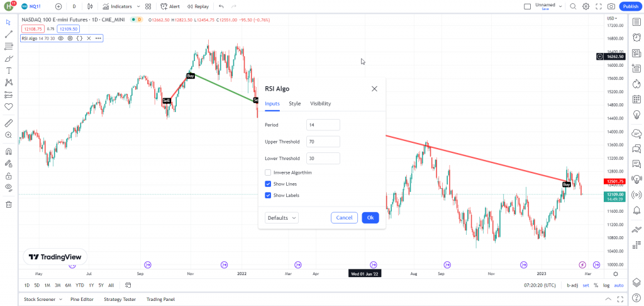Open the Measure ruler tool
This screenshot has height=306, width=644.
pos(9,123)
